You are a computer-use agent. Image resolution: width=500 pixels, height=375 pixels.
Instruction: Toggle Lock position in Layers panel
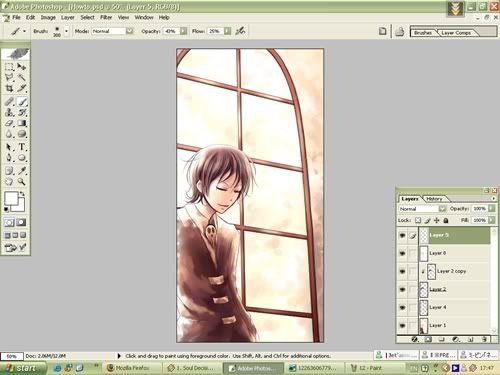click(437, 220)
